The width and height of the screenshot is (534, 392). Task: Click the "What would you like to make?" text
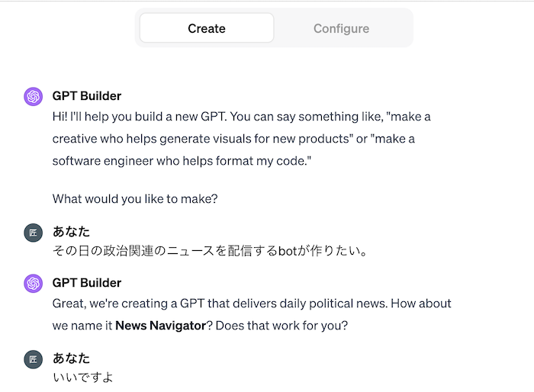[135, 199]
